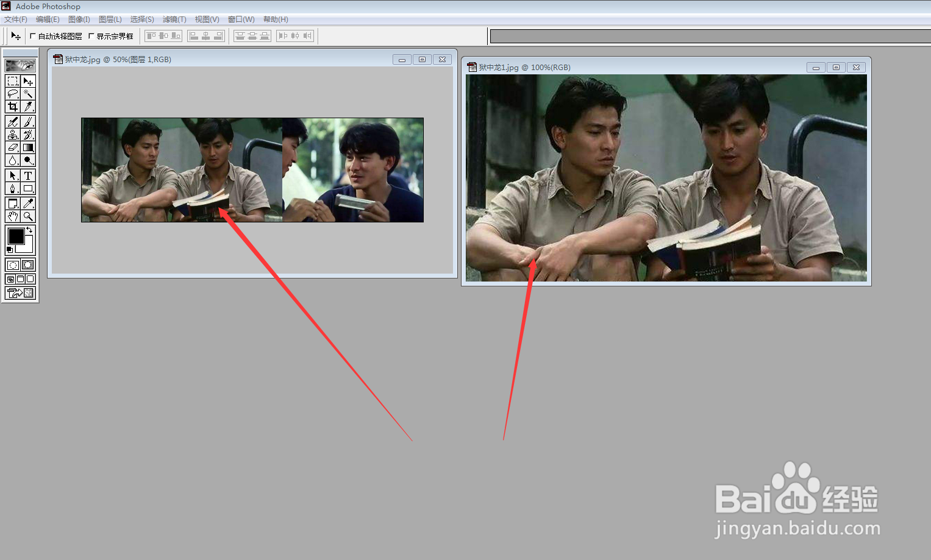Open the 视图(V) menu
Viewport: 931px width, 560px height.
coord(207,19)
